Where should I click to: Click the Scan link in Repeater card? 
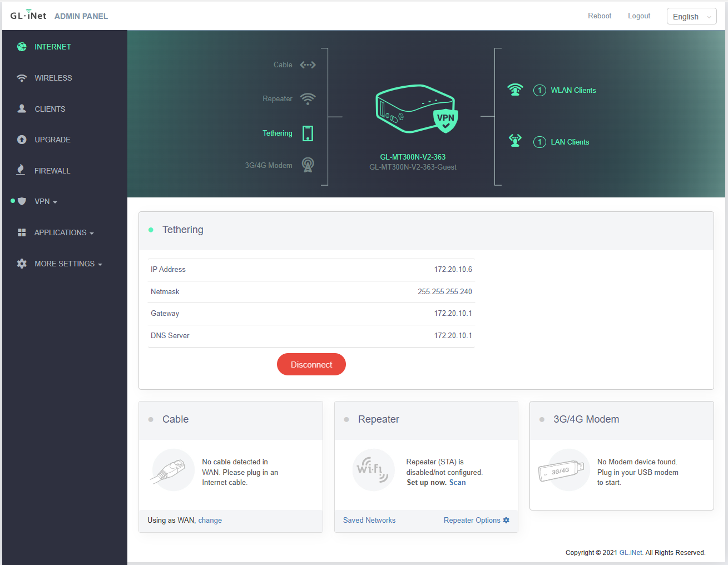458,482
